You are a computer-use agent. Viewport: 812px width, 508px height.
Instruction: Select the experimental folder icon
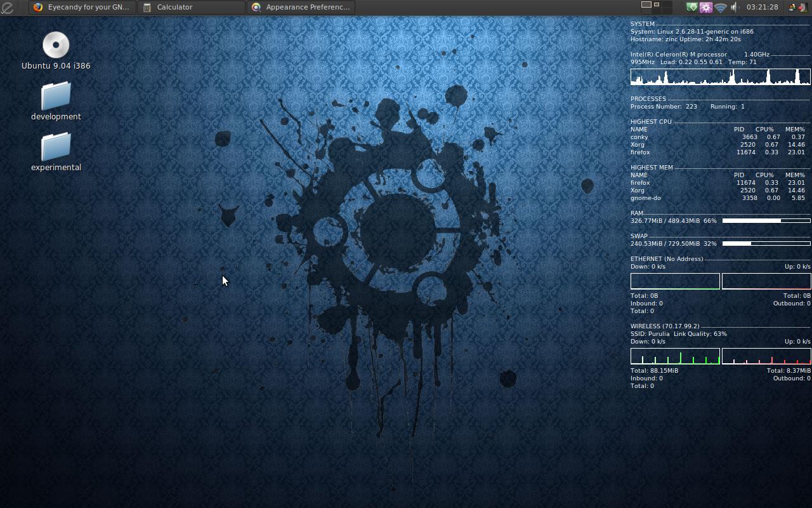(x=56, y=147)
